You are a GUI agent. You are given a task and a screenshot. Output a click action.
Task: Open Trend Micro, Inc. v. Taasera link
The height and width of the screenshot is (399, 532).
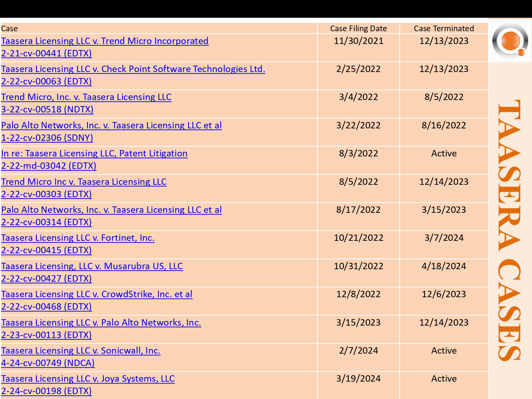pyautogui.click(x=86, y=97)
